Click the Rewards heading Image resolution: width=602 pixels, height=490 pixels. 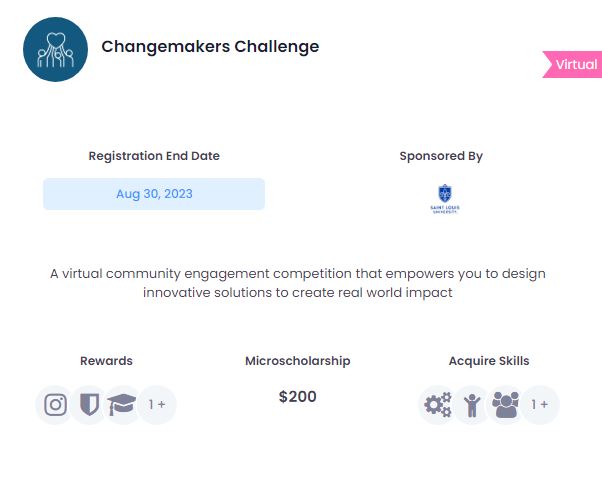pyautogui.click(x=106, y=361)
